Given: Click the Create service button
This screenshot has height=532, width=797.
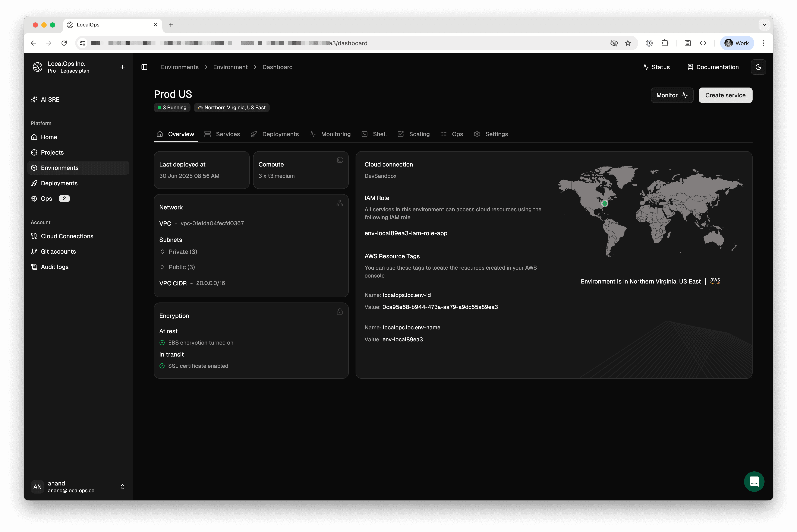Looking at the screenshot, I should point(725,95).
